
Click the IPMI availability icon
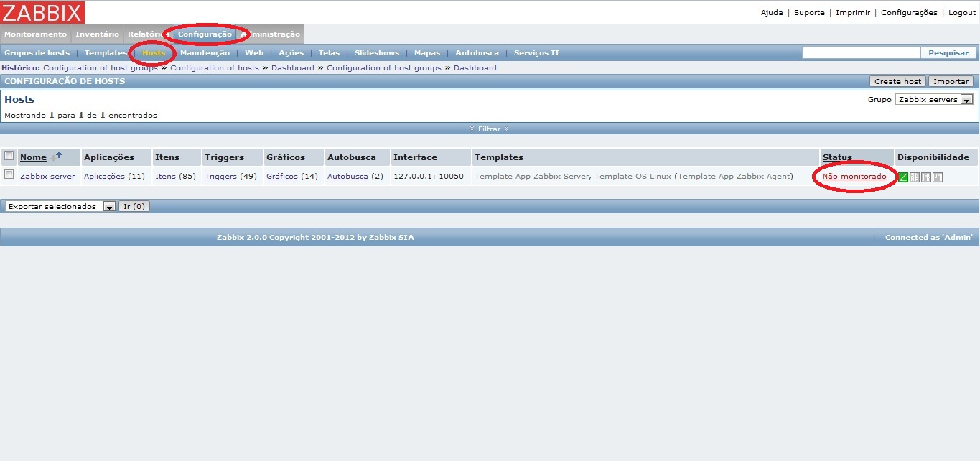938,177
